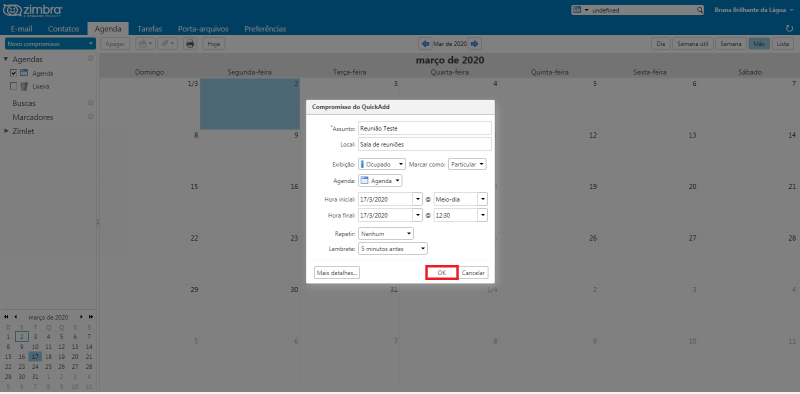This screenshot has height=394, width=800.
Task: Go to previous month arrow icon
Action: pos(424,44)
